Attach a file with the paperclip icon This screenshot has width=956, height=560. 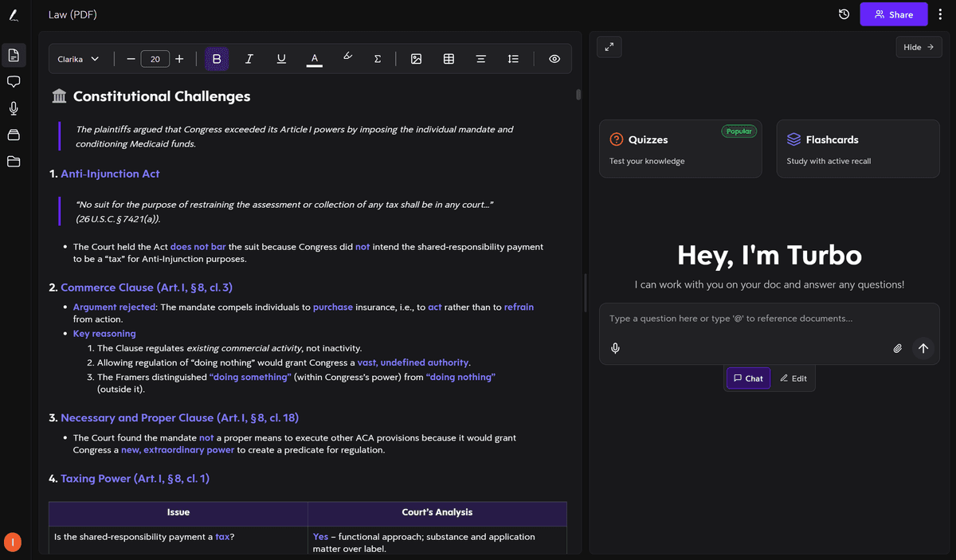click(x=897, y=348)
